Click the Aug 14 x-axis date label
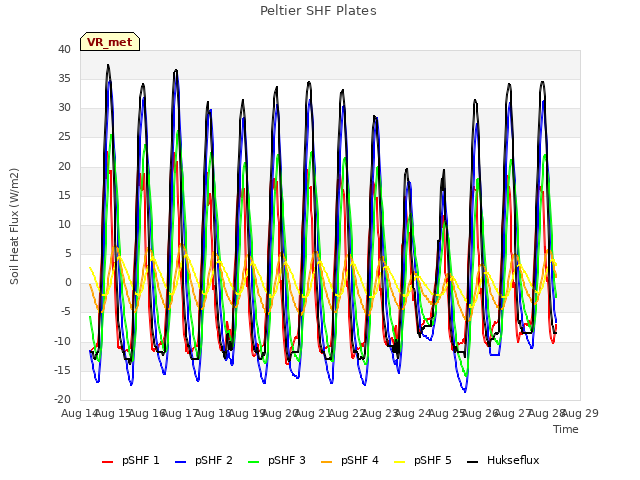 78,413
